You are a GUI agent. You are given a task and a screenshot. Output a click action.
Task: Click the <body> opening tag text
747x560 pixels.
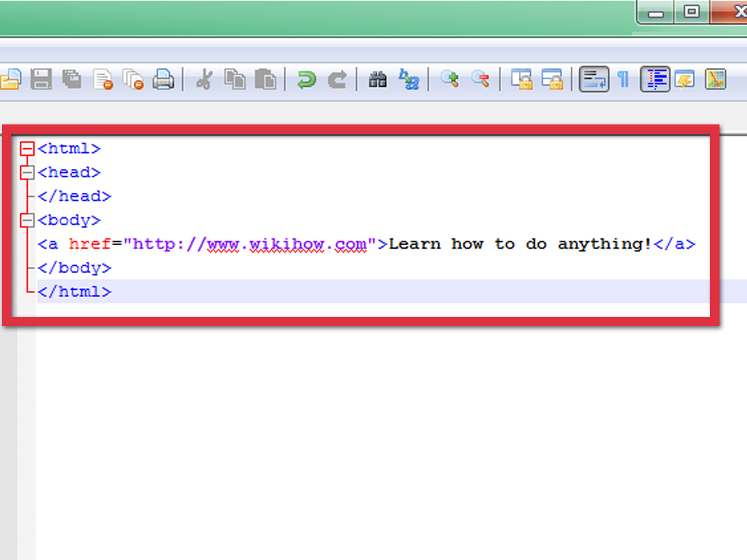[x=69, y=220]
